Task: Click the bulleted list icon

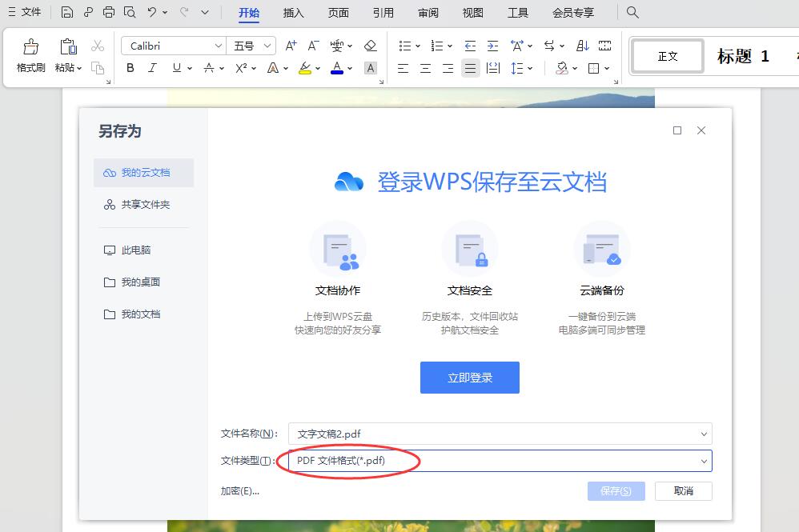Action: tap(404, 46)
